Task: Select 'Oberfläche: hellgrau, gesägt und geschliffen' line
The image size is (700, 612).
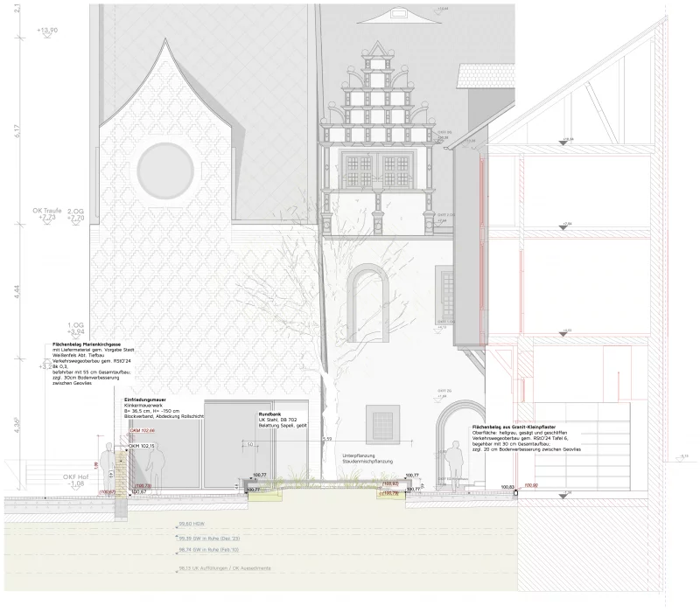Action: pos(520,433)
